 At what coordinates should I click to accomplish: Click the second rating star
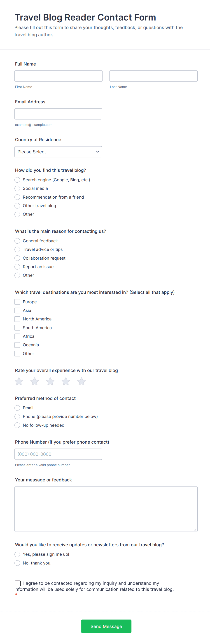[x=35, y=381]
